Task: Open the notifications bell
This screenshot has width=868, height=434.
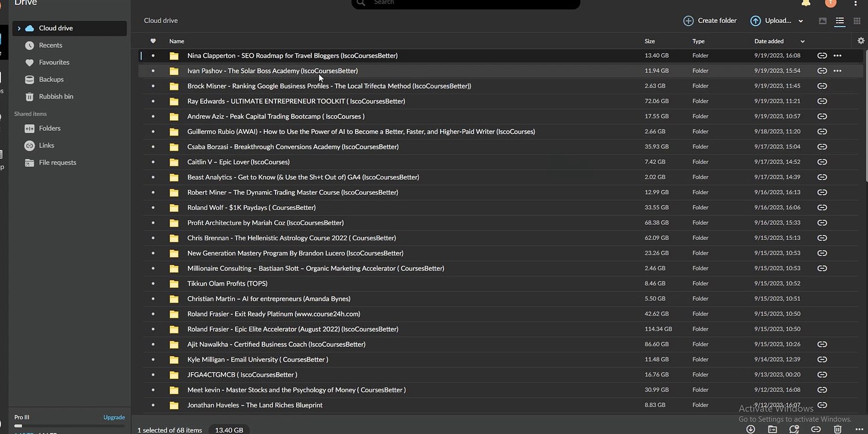Action: click(x=806, y=3)
